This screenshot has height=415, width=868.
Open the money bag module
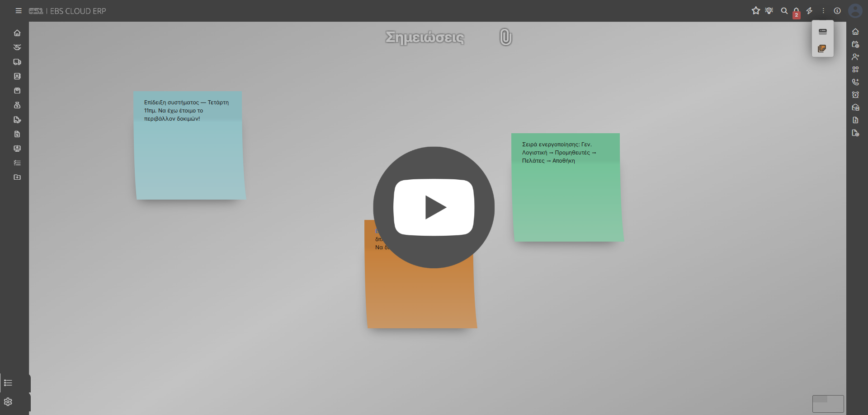point(17,105)
